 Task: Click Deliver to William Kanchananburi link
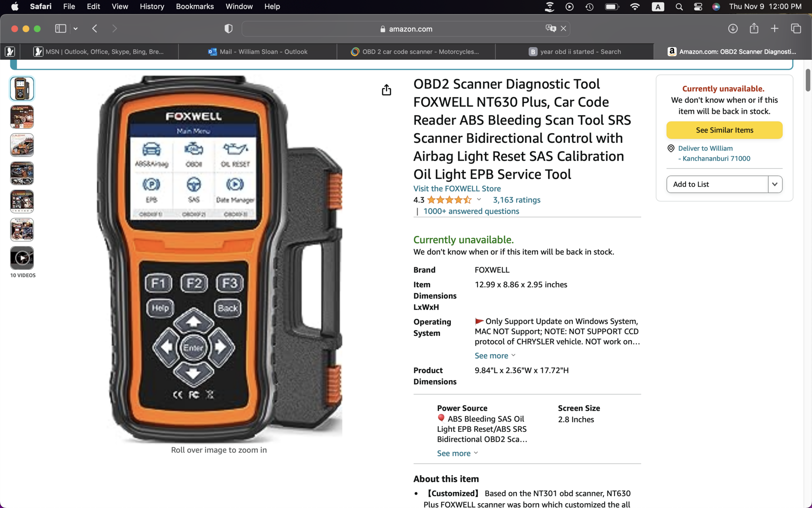tap(714, 153)
